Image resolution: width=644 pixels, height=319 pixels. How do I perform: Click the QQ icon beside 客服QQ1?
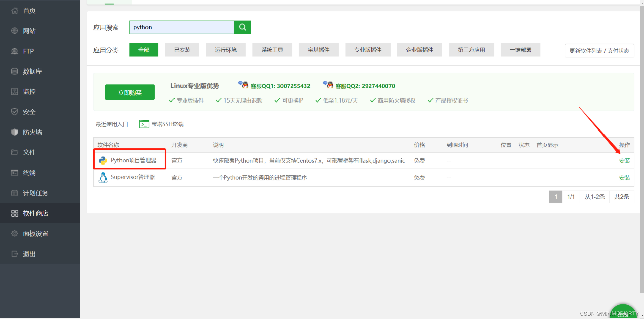[243, 84]
